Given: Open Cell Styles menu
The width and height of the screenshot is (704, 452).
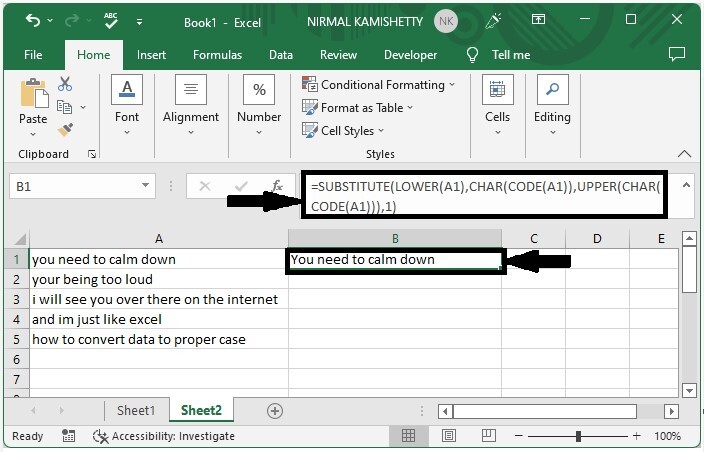Looking at the screenshot, I should (343, 131).
